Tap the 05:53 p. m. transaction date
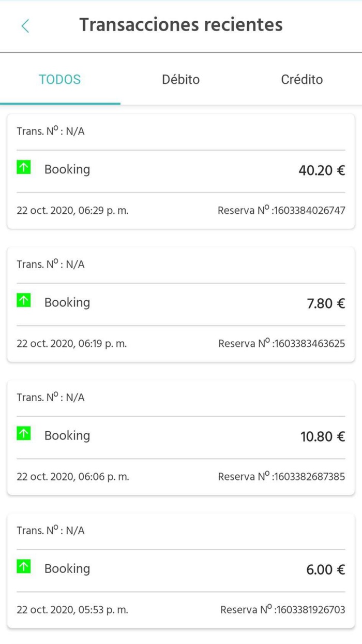 point(72,610)
